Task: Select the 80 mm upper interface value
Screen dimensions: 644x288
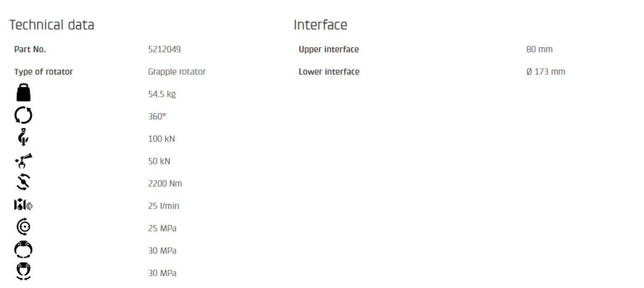Action: pyautogui.click(x=539, y=50)
